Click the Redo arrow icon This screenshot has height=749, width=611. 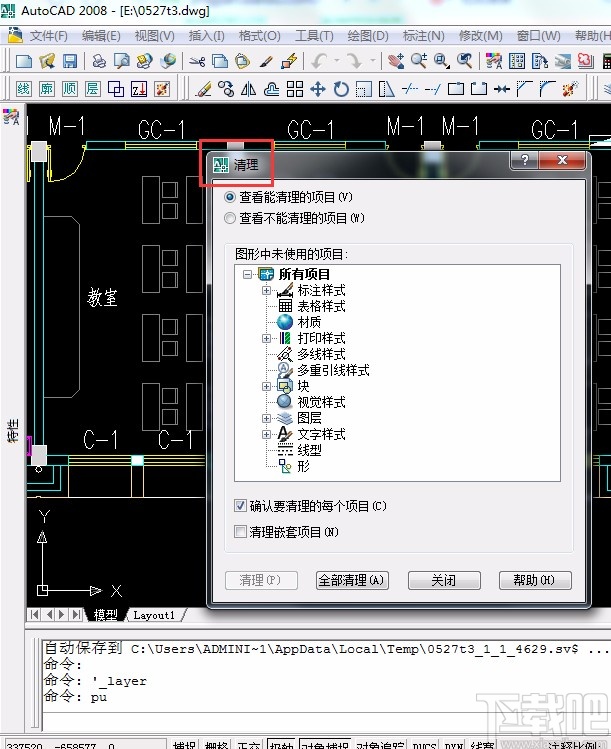click(x=354, y=61)
